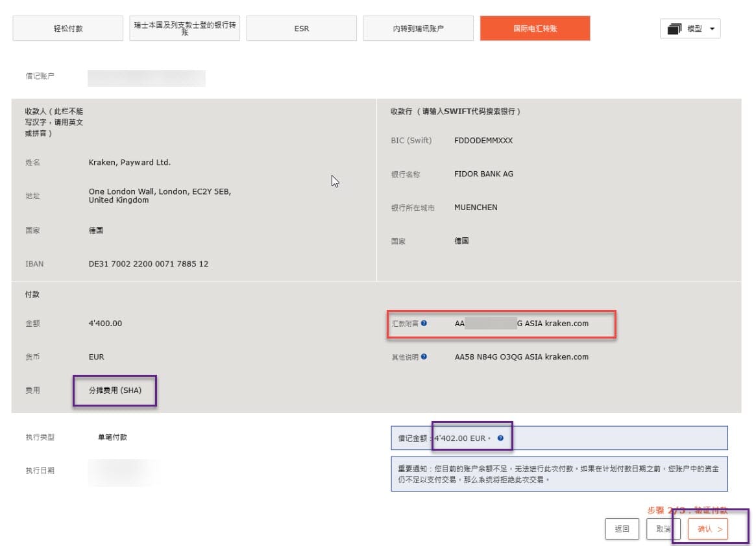Select the active 国际电汇转账 tab
This screenshot has width=756, height=546.
pyautogui.click(x=535, y=28)
